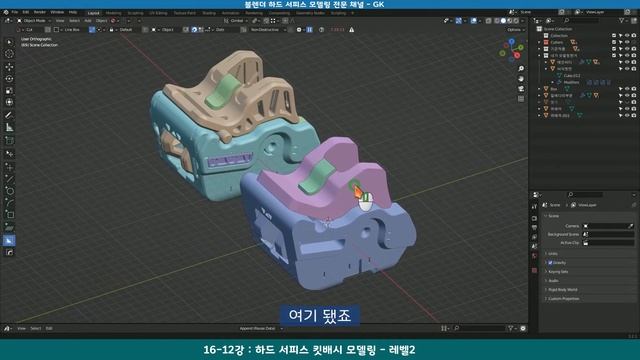Toggle exclude checkbox for Collection row
Image resolution: width=640 pixels, height=360 pixels.
tap(614, 36)
